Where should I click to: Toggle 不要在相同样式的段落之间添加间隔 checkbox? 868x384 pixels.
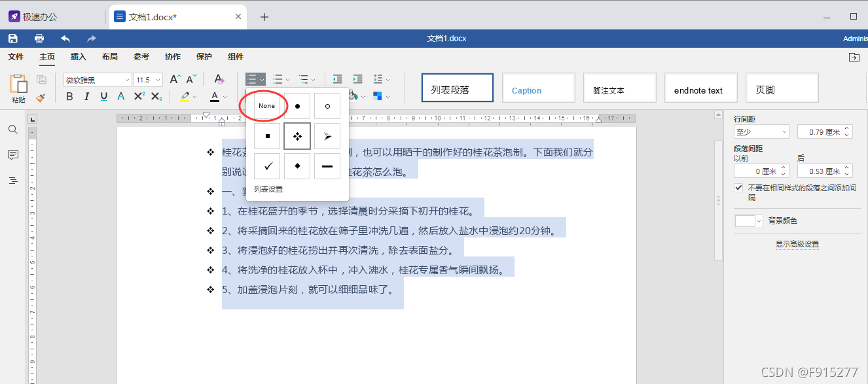(x=738, y=187)
